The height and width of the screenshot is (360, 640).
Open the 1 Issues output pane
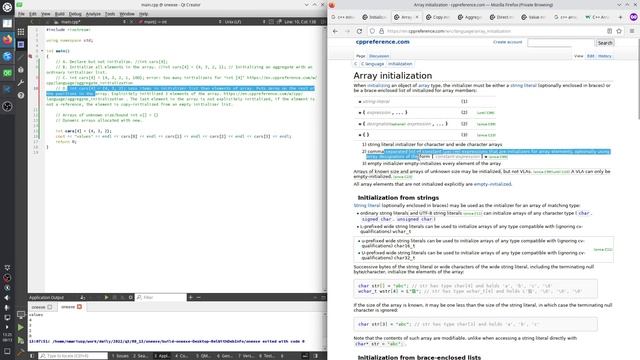pyautogui.click(x=120, y=356)
